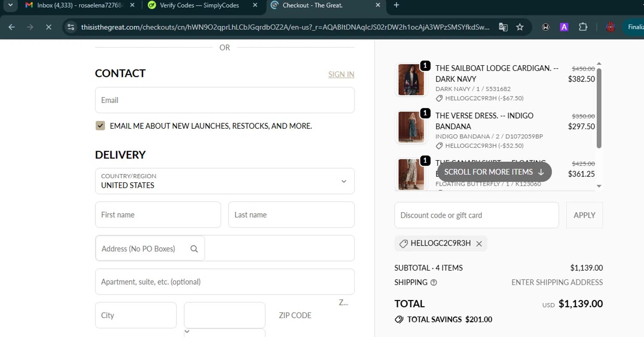
Task: Close the Verify Codes SimplyCodes tab
Action: click(x=255, y=5)
